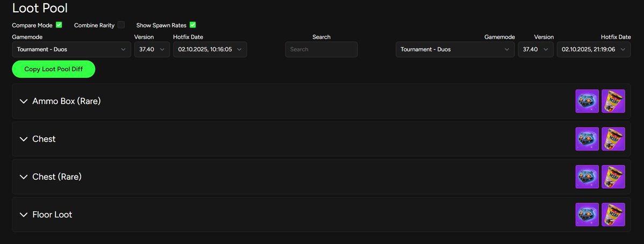Click the Combine Rarity label text
Viewport: 644px width, 244px height.
point(94,25)
